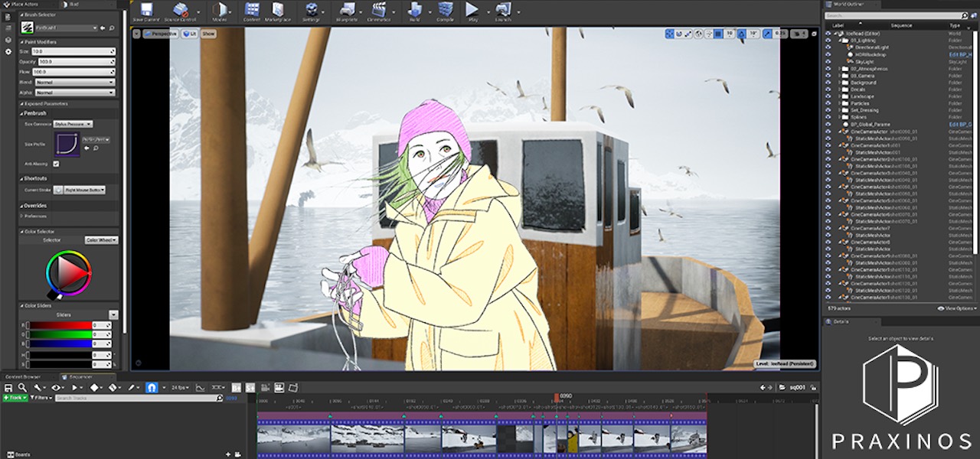This screenshot has height=459, width=980.
Task: Click the green Track button
Action: tap(15, 398)
